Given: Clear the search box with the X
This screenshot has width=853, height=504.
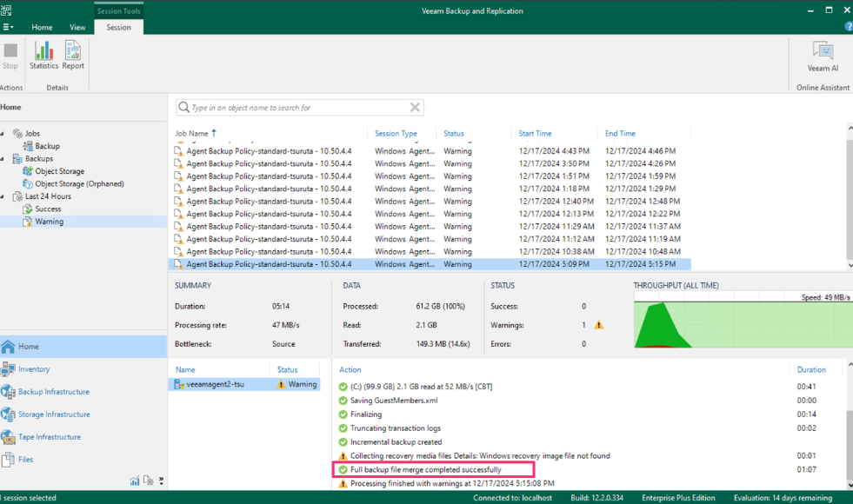Looking at the screenshot, I should click(415, 107).
